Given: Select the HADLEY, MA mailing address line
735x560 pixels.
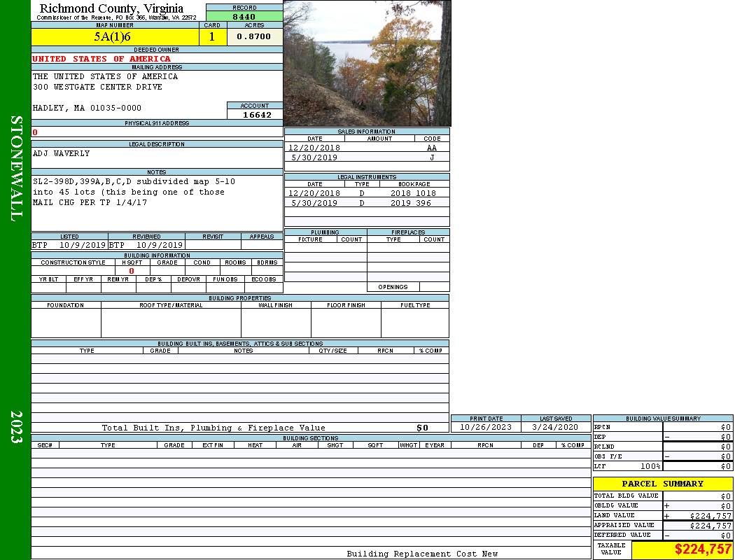Looking at the screenshot, I should pos(87,108).
